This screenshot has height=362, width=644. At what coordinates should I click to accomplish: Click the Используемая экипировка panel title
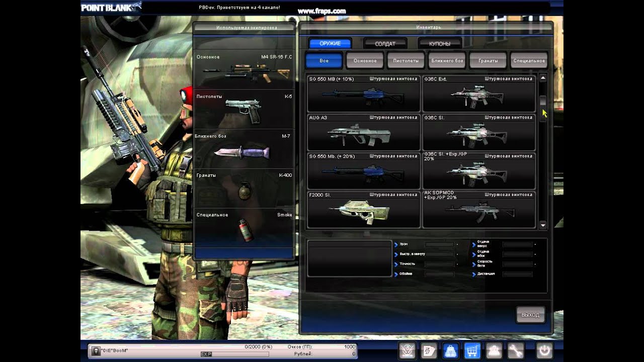[247, 28]
